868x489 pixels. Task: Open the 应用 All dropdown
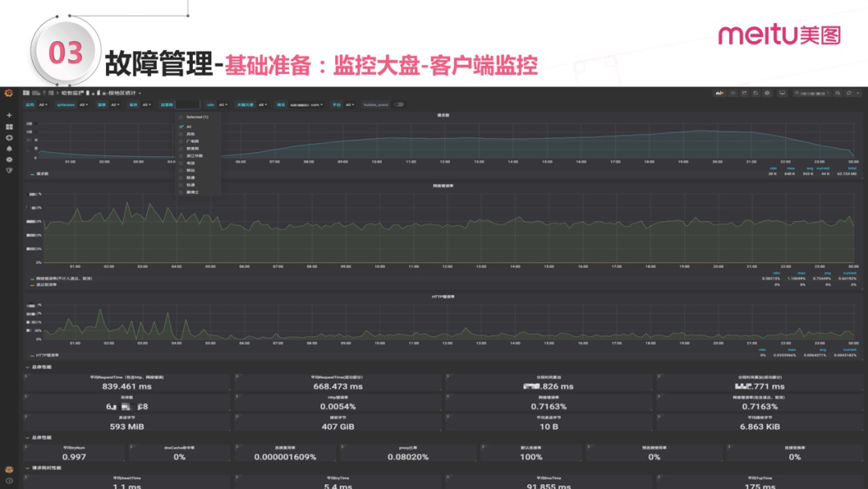(x=43, y=105)
